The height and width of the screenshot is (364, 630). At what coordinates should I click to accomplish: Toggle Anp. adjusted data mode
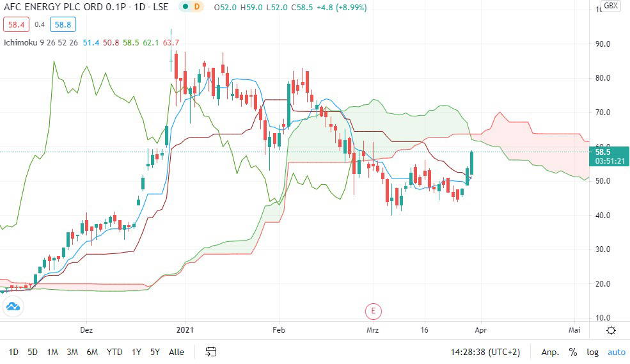(550, 352)
